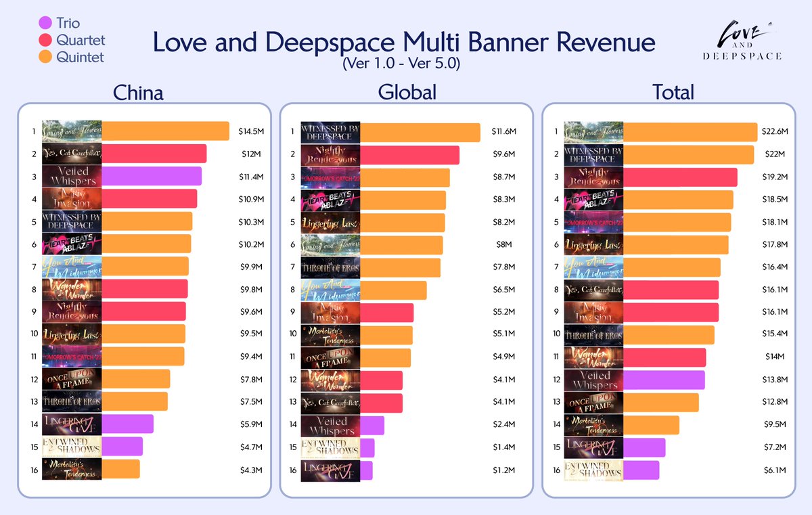Select Misty Invasion thumbnail in China panel
This screenshot has height=515, width=812.
tap(72, 198)
